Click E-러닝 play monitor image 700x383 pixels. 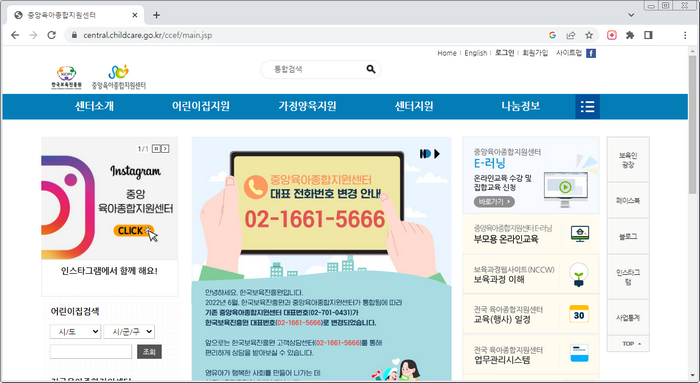(565, 189)
